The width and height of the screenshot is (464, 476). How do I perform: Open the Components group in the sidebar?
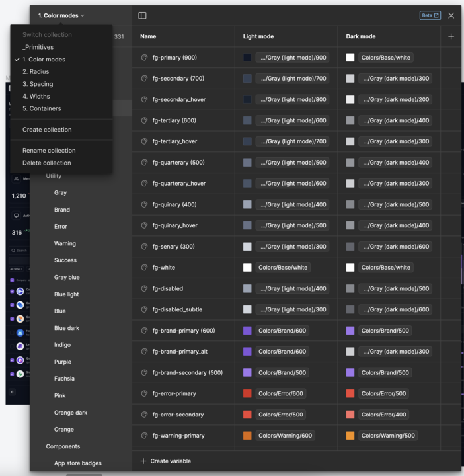tap(63, 446)
